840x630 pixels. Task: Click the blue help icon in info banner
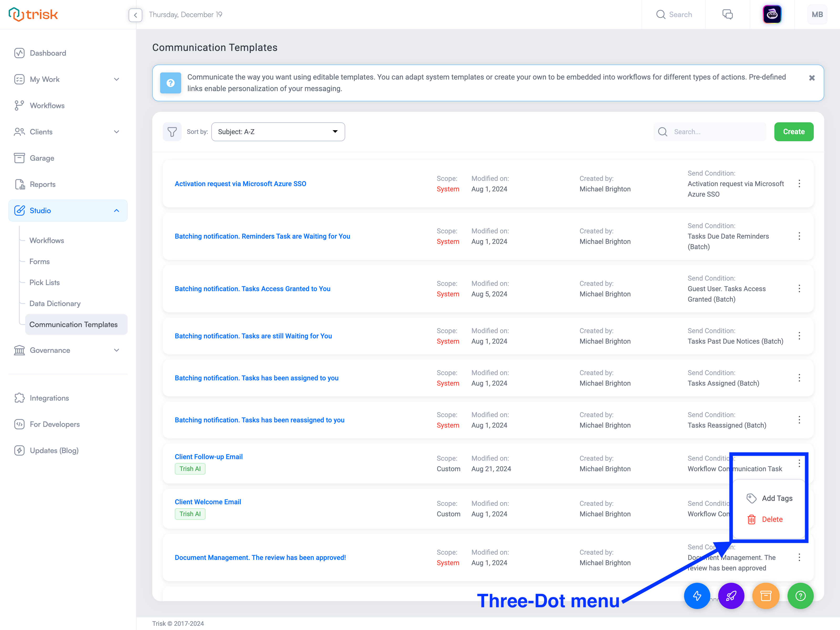pos(171,83)
